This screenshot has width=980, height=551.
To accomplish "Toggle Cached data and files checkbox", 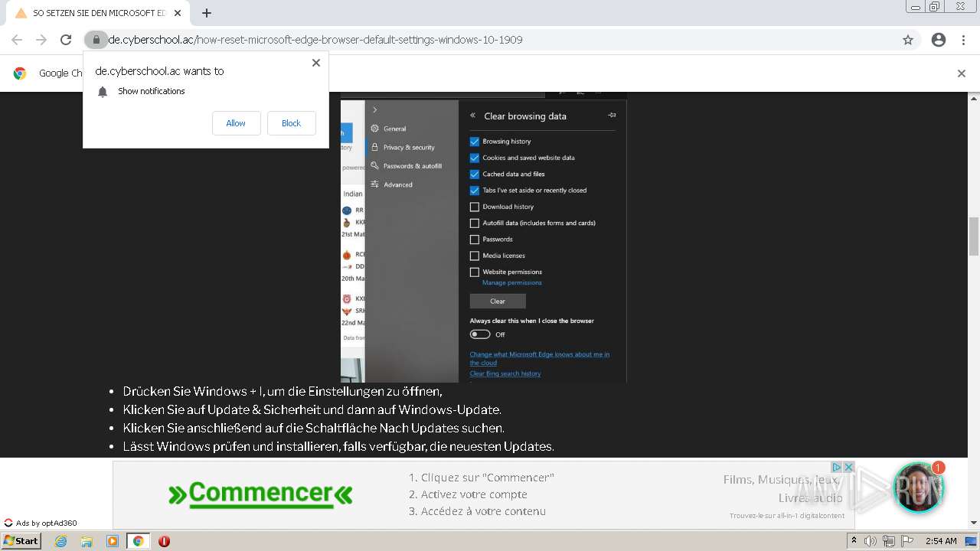I will (x=475, y=174).
